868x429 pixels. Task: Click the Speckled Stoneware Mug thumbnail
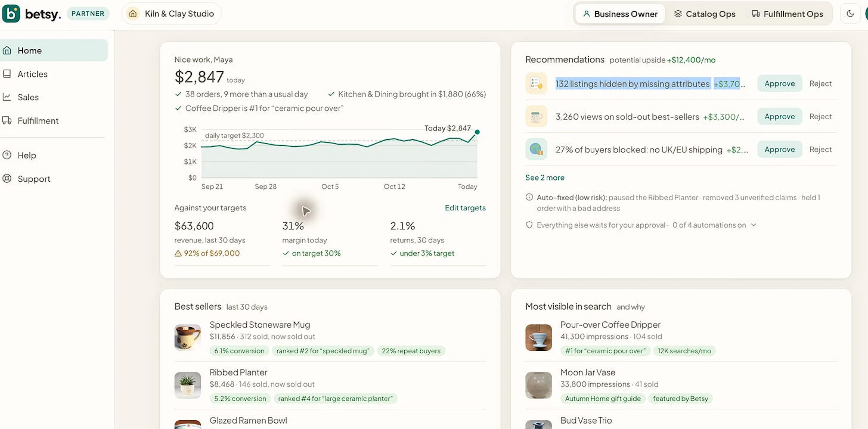click(188, 338)
